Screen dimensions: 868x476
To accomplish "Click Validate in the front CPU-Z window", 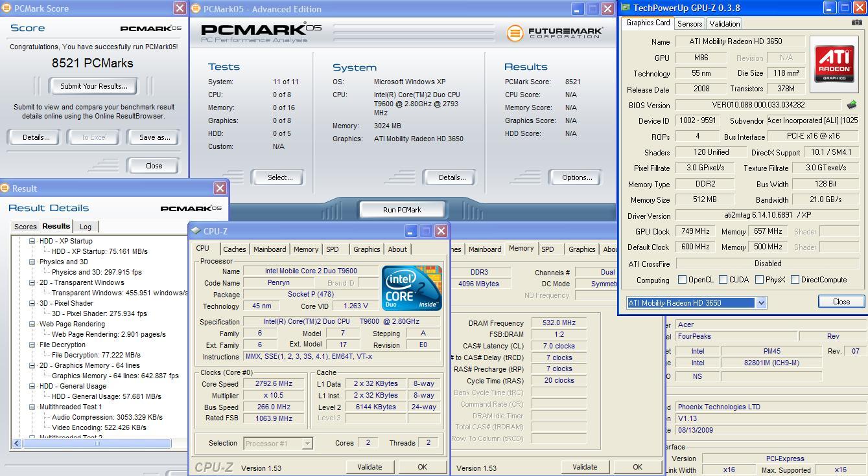I will (x=369, y=467).
